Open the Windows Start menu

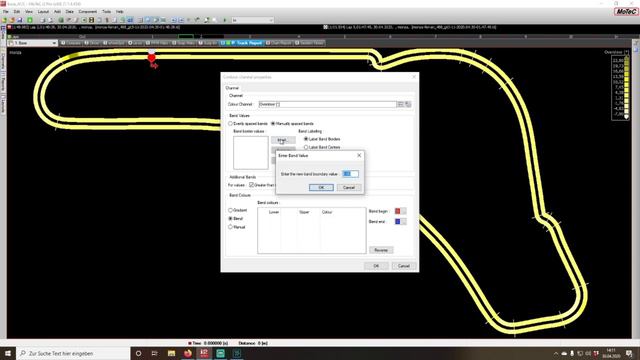pos(8,353)
